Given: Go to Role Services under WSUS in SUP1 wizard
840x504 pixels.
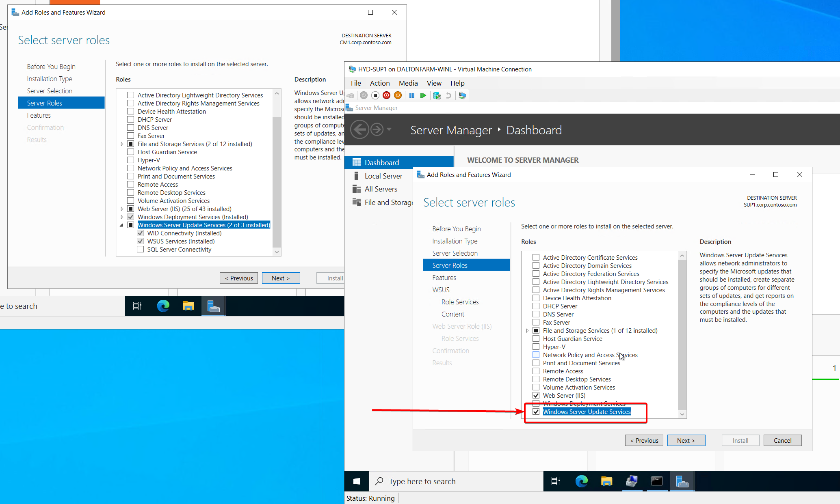Looking at the screenshot, I should click(x=460, y=302).
